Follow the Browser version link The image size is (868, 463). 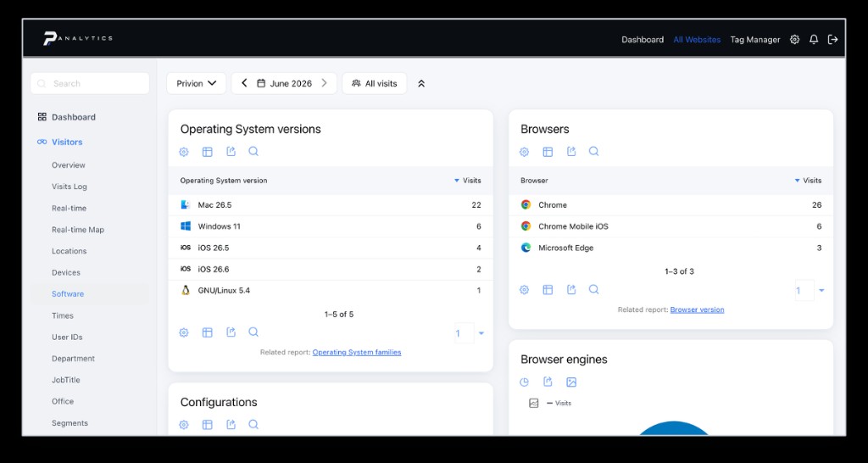click(x=697, y=310)
